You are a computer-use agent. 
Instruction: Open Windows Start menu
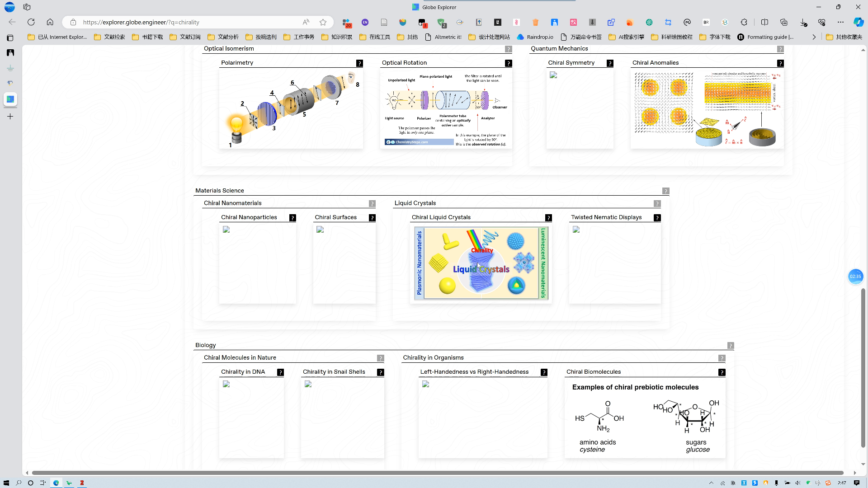click(6, 483)
